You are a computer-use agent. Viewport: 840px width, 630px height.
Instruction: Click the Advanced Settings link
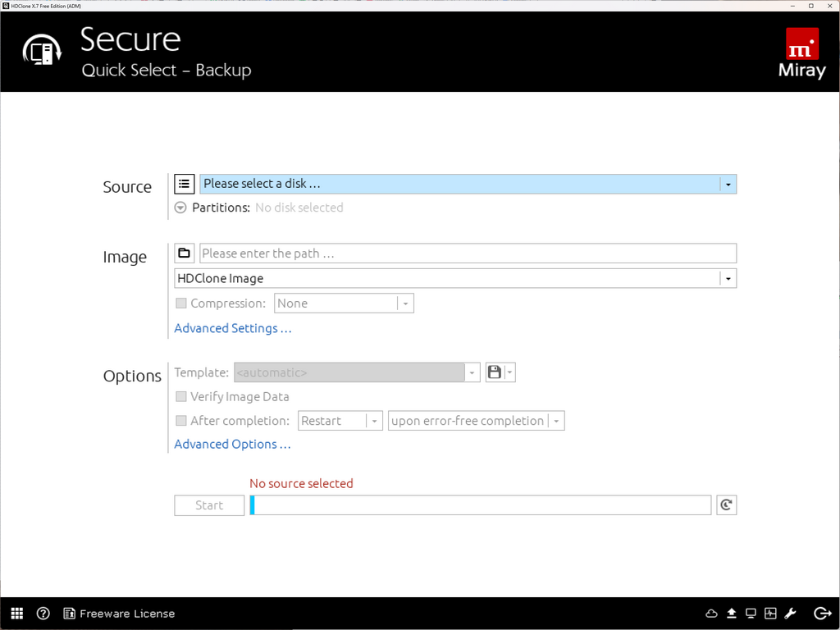pos(233,328)
